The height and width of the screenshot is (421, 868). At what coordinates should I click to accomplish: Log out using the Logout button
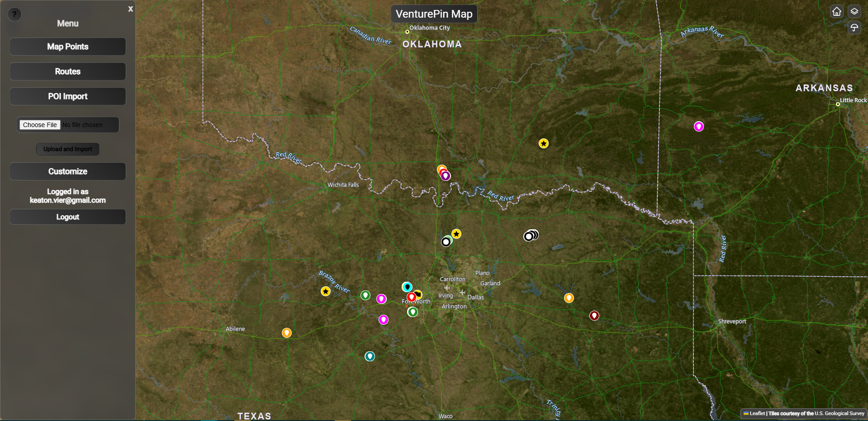(x=68, y=217)
